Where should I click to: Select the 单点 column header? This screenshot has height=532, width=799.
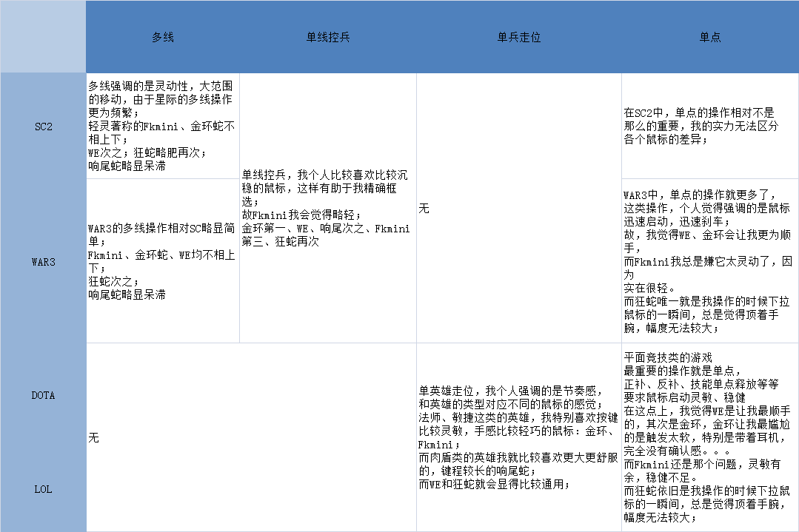(710, 37)
